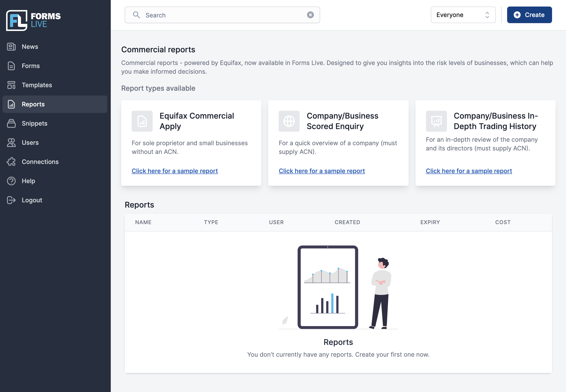Click the CREATED column header
Screen dimensions: 566x392
click(347, 222)
